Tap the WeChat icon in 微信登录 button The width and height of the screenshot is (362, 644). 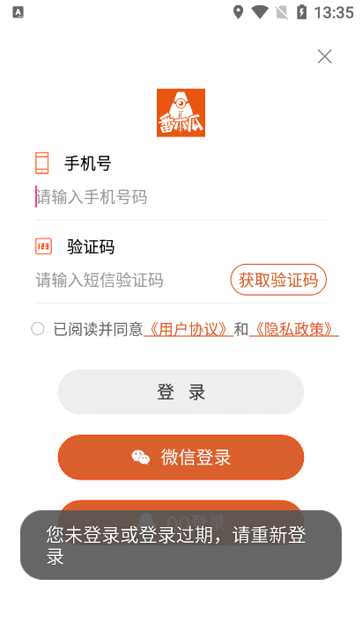pos(141,457)
